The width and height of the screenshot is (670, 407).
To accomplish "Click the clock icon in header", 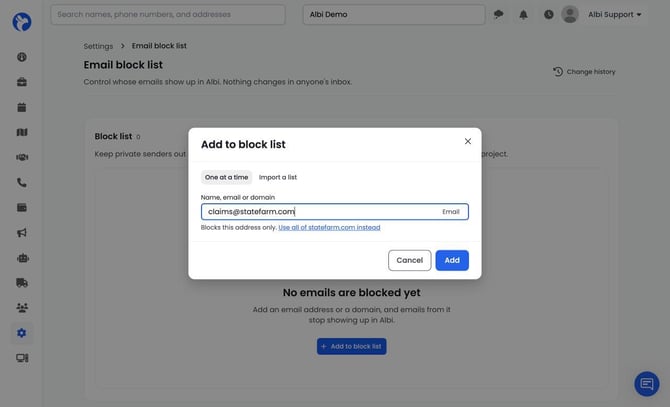I will click(x=549, y=15).
